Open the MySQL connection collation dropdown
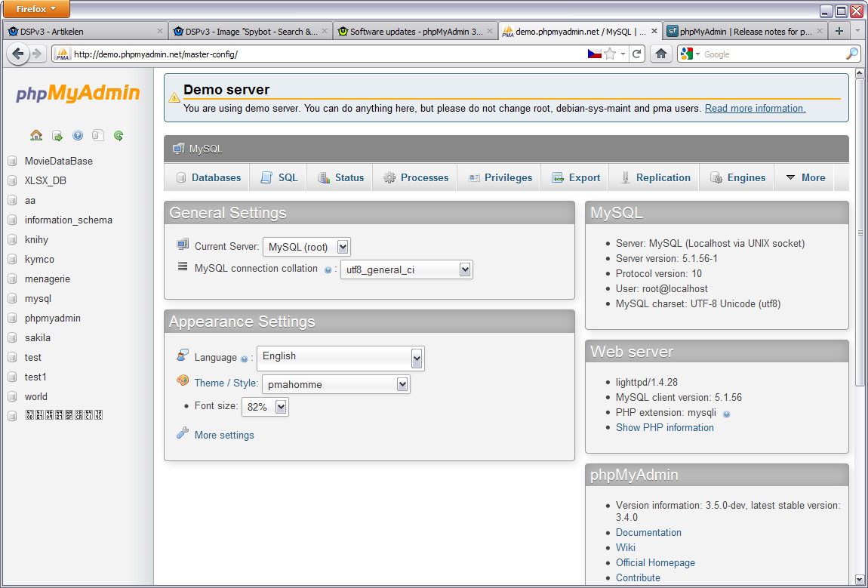868x588 pixels. pos(406,269)
